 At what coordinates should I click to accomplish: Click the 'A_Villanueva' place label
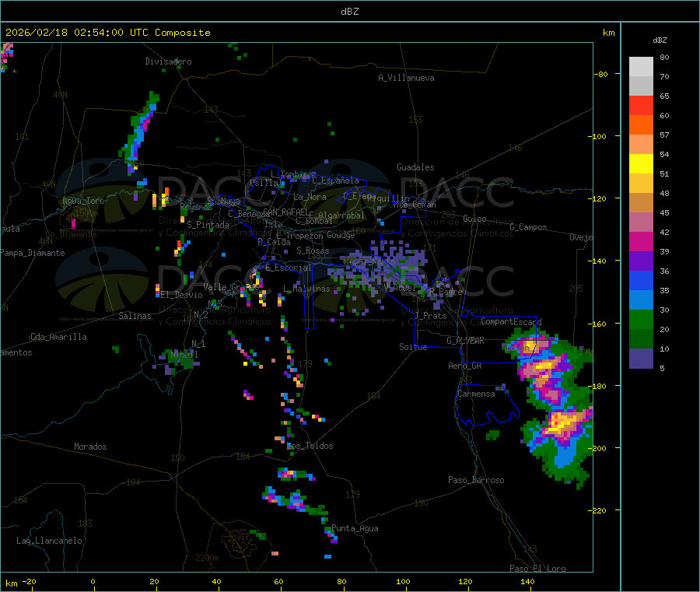point(406,78)
